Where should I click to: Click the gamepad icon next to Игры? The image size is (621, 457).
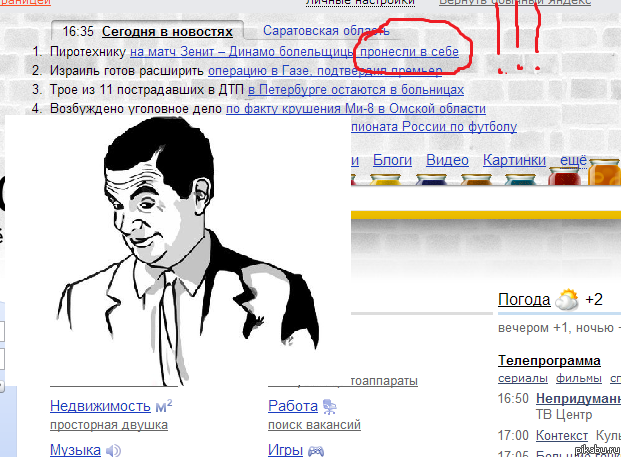tap(315, 450)
